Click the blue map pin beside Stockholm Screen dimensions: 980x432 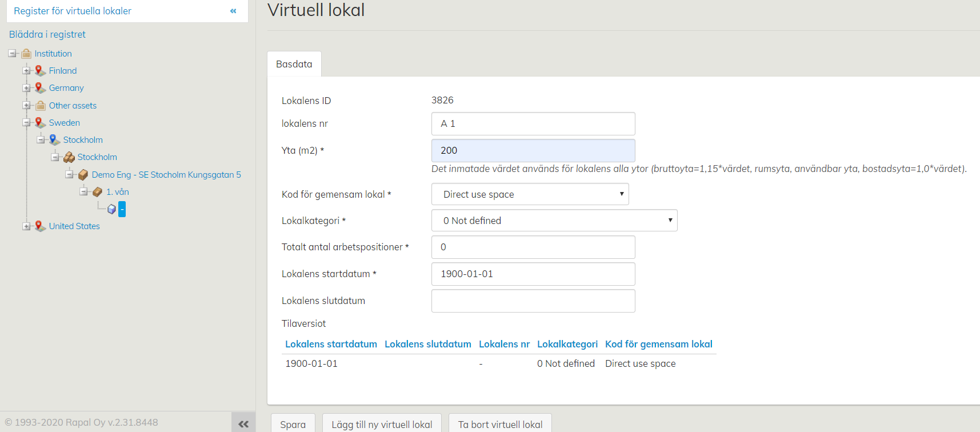coord(54,140)
